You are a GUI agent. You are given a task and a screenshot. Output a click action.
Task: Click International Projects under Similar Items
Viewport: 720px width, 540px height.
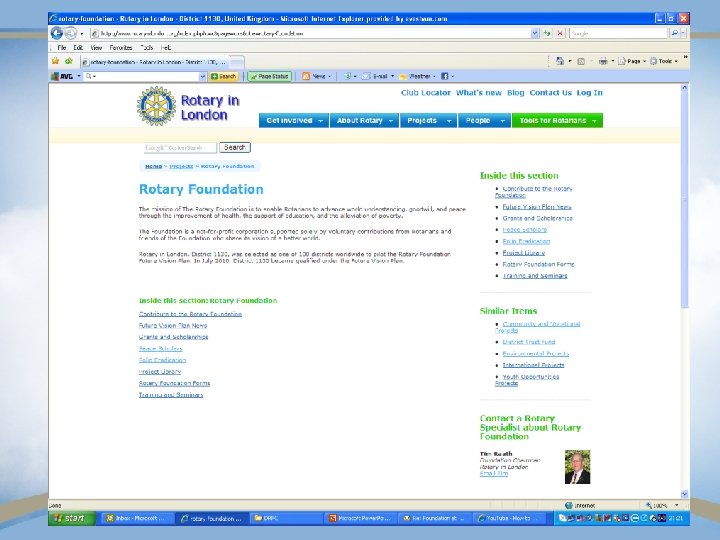tap(533, 365)
